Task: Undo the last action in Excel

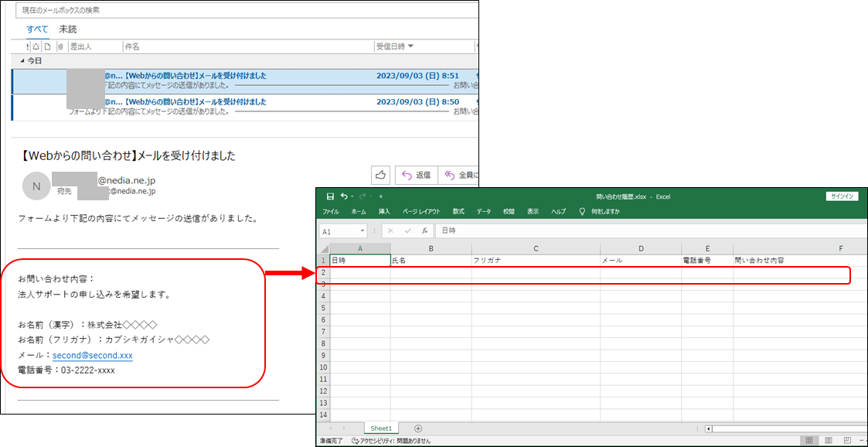Action: pyautogui.click(x=344, y=196)
